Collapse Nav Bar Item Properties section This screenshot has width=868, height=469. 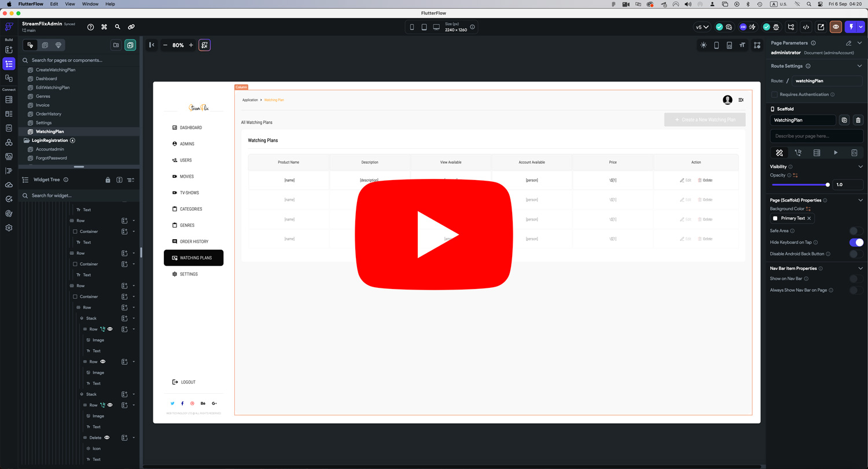tap(860, 269)
